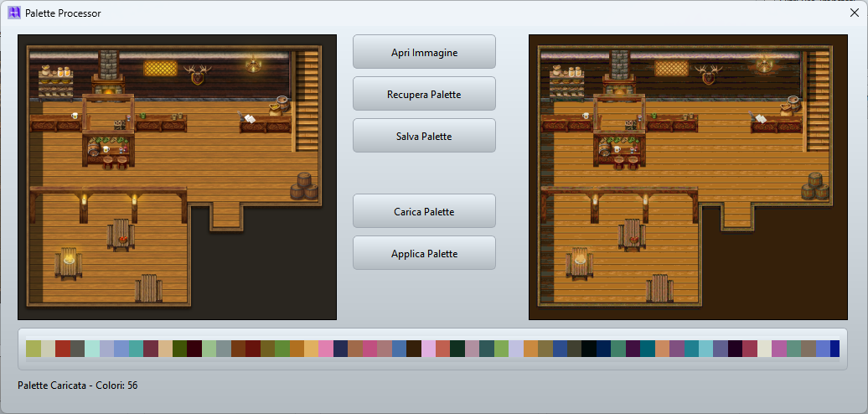Pick the cornflower blue swatch near the end
This screenshot has height=414, width=868.
click(x=823, y=349)
